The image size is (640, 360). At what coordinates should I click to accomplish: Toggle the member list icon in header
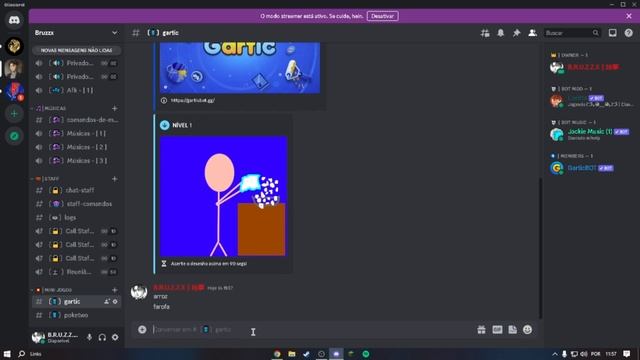tap(532, 33)
